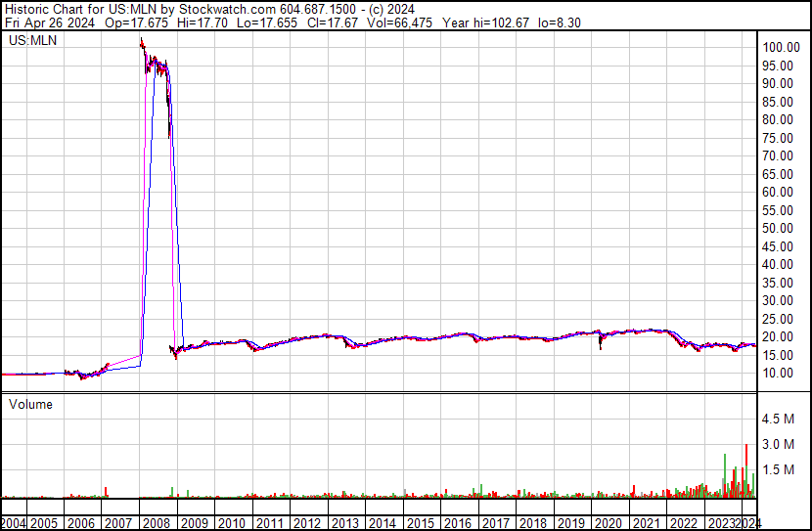Viewport: 812px width, 531px height.
Task: Select the 2007 year on time axis
Action: pyautogui.click(x=118, y=523)
